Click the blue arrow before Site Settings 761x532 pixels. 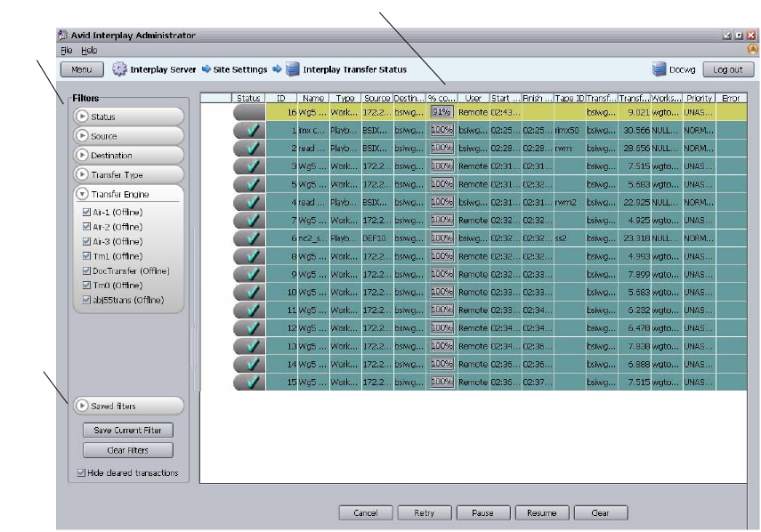(x=206, y=69)
